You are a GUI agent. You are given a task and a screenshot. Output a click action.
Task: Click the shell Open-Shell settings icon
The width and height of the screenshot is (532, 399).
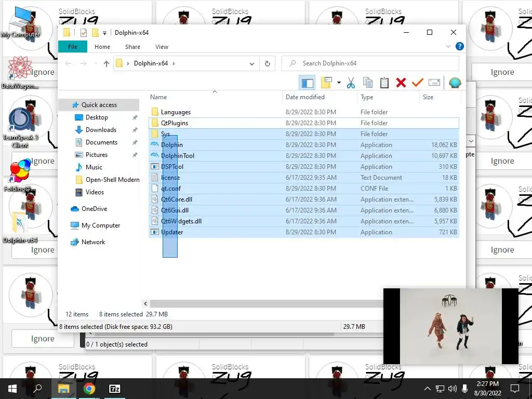click(455, 83)
